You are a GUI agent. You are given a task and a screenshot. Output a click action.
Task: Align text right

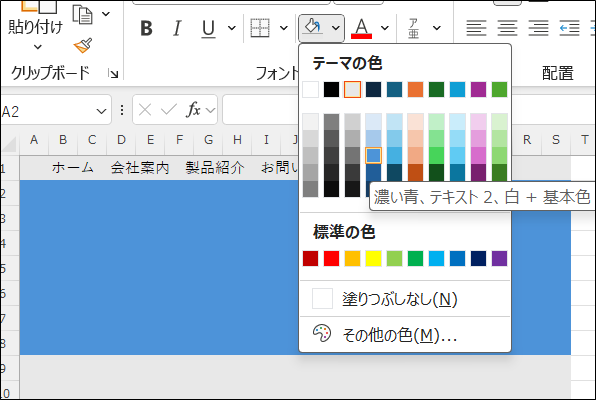(x=539, y=28)
